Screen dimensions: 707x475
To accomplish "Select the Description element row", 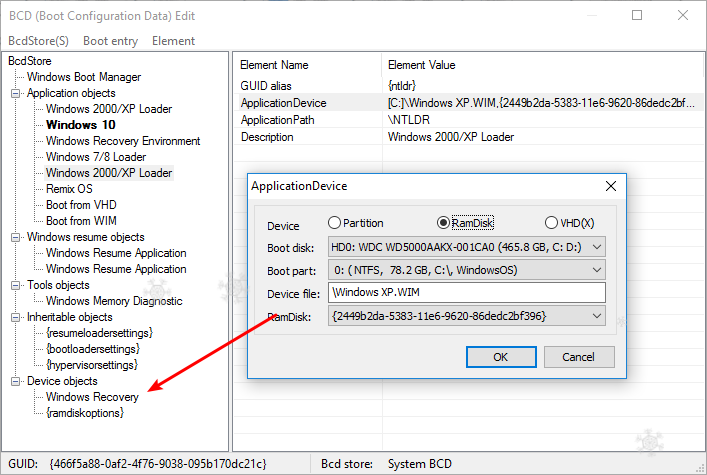I will pos(468,137).
